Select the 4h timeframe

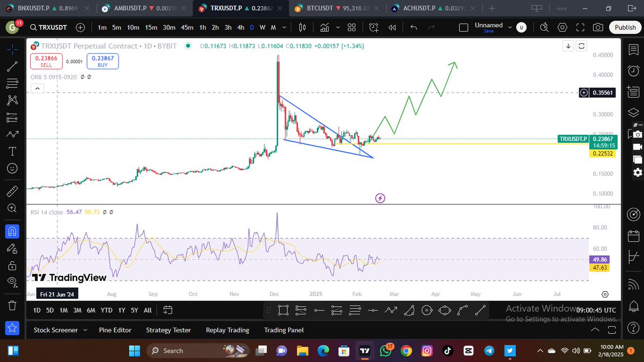[241, 28]
